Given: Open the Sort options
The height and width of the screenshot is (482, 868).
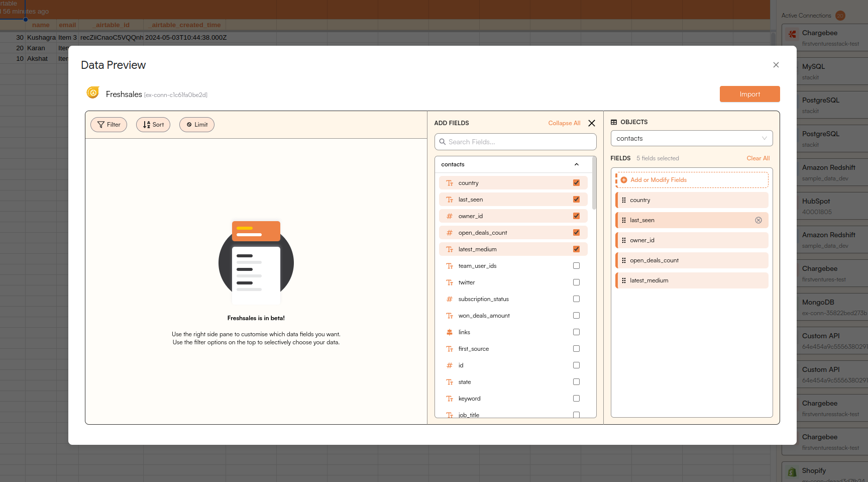Looking at the screenshot, I should pyautogui.click(x=153, y=125).
